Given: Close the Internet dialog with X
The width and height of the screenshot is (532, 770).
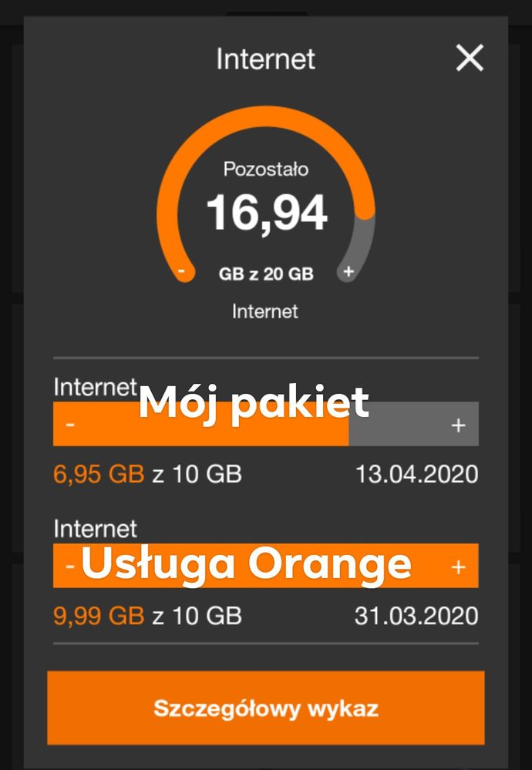Looking at the screenshot, I should (x=470, y=59).
